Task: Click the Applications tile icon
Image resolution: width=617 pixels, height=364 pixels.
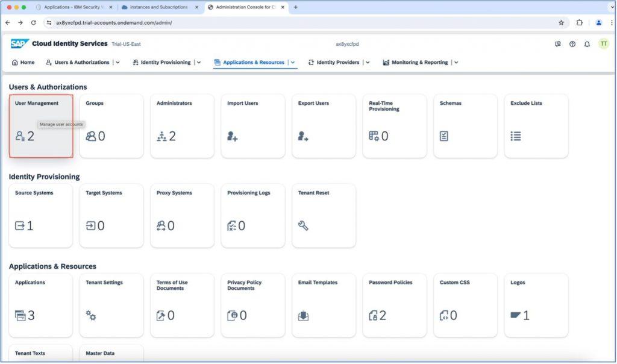Action: (x=20, y=316)
